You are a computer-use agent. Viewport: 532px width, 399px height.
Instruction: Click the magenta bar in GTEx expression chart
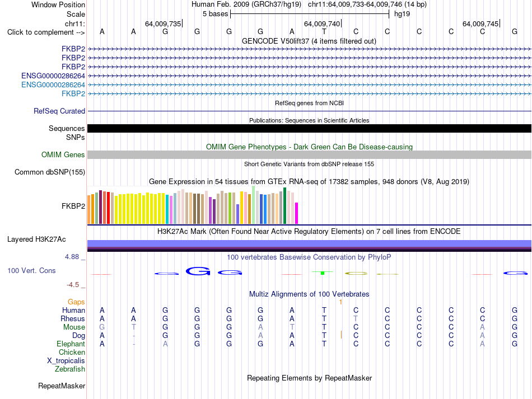pos(297,213)
